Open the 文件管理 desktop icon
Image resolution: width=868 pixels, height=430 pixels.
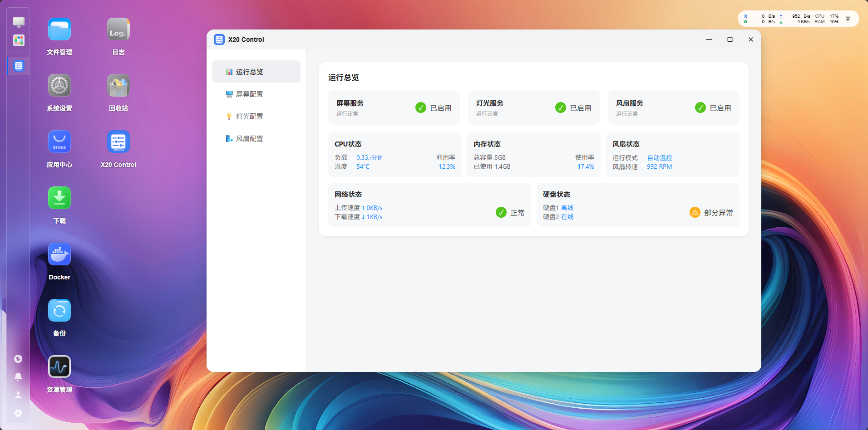[59, 29]
